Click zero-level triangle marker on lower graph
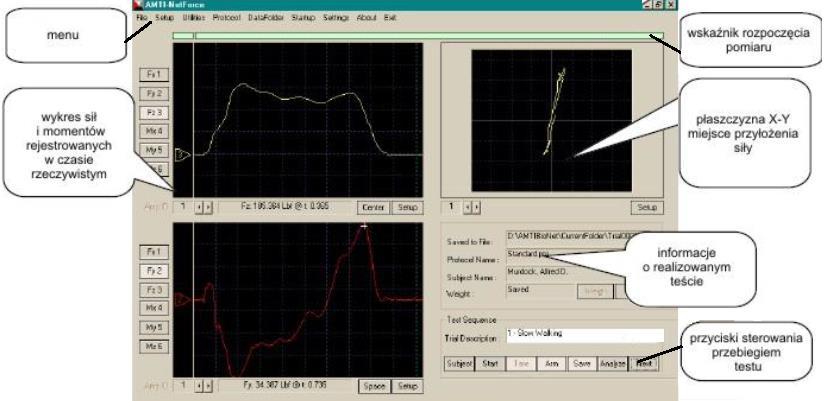Image resolution: width=825 pixels, height=401 pixels. [183, 299]
